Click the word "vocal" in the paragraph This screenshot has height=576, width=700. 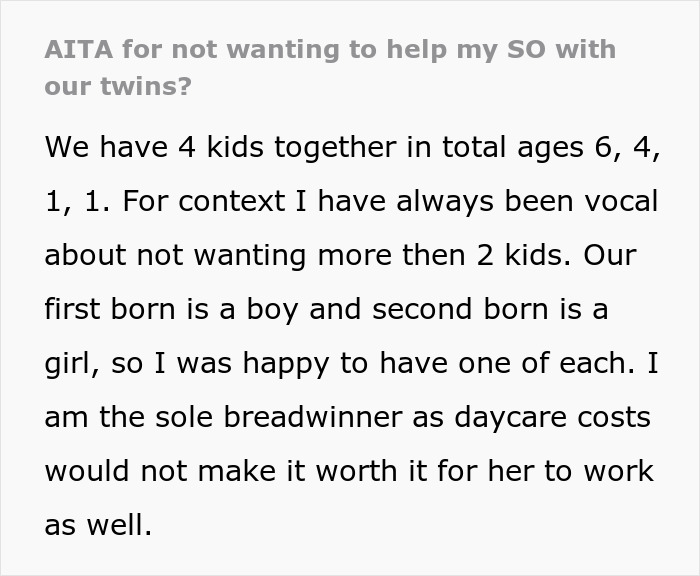coord(614,201)
